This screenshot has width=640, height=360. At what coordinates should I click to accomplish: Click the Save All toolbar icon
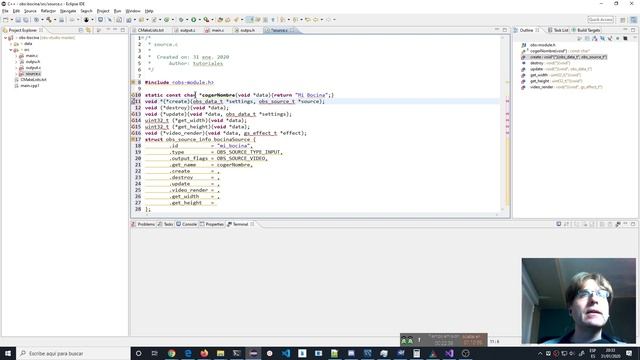(26, 20)
